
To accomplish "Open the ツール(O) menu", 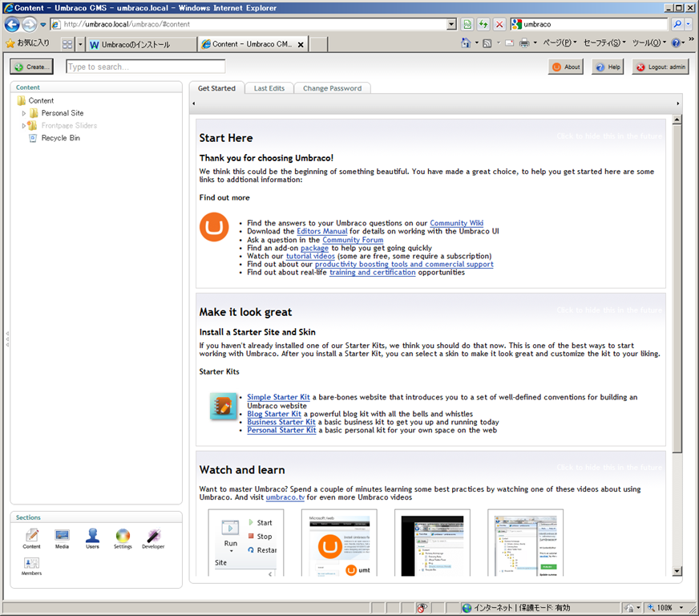I will tap(648, 43).
